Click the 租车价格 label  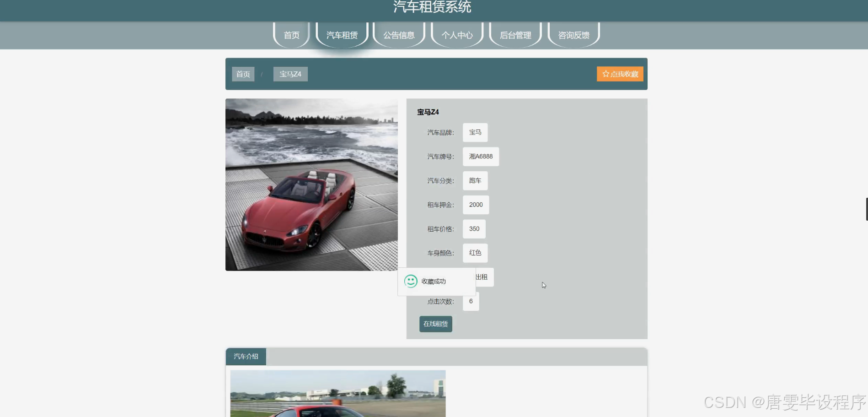[x=441, y=229]
